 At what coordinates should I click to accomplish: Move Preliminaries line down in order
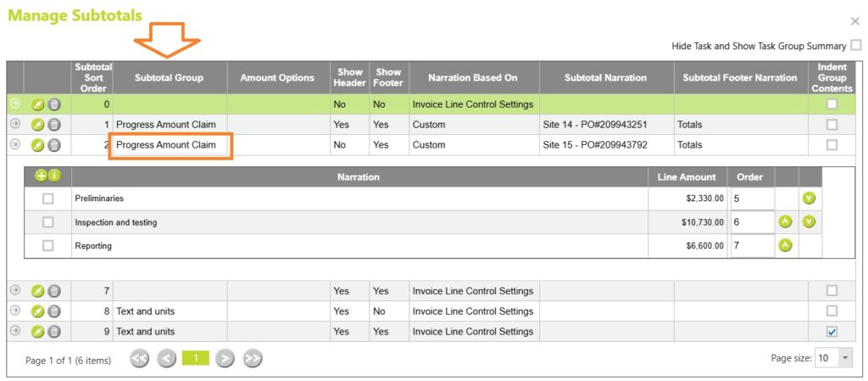[x=809, y=199]
